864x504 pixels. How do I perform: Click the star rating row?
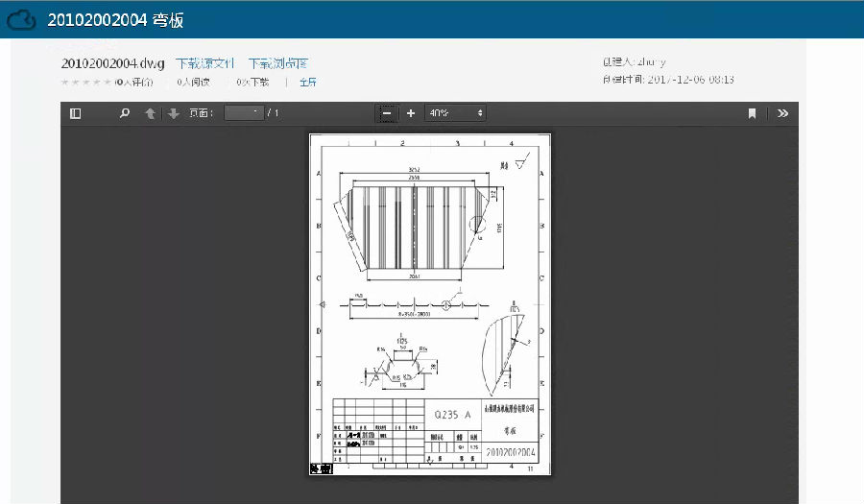[x=85, y=82]
